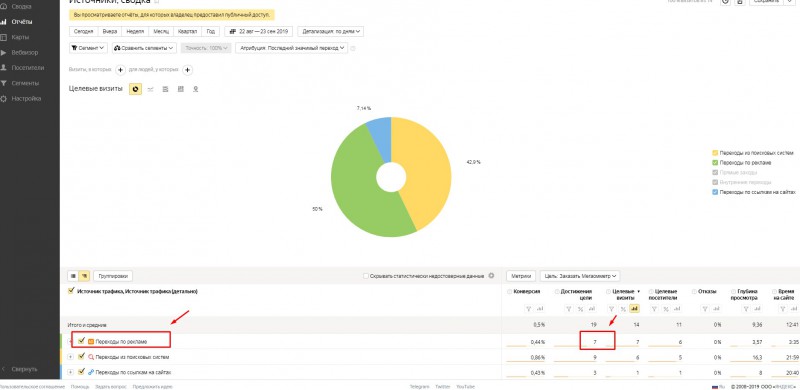Open the Атрибуция dropdown
Viewport: 800px width, 390px height.
tap(291, 48)
